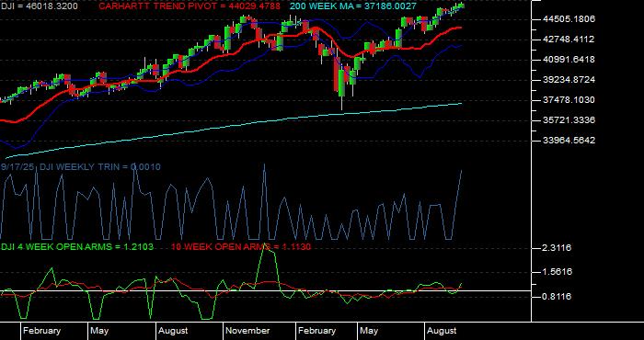Click the second February time axis label
This screenshot has height=340, width=644.
(x=316, y=331)
